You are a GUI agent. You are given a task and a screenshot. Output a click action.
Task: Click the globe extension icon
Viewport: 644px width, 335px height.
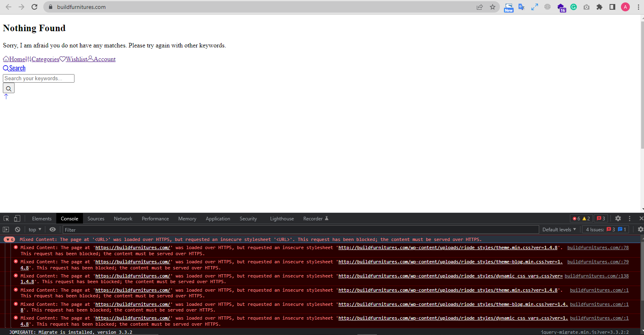pyautogui.click(x=548, y=7)
